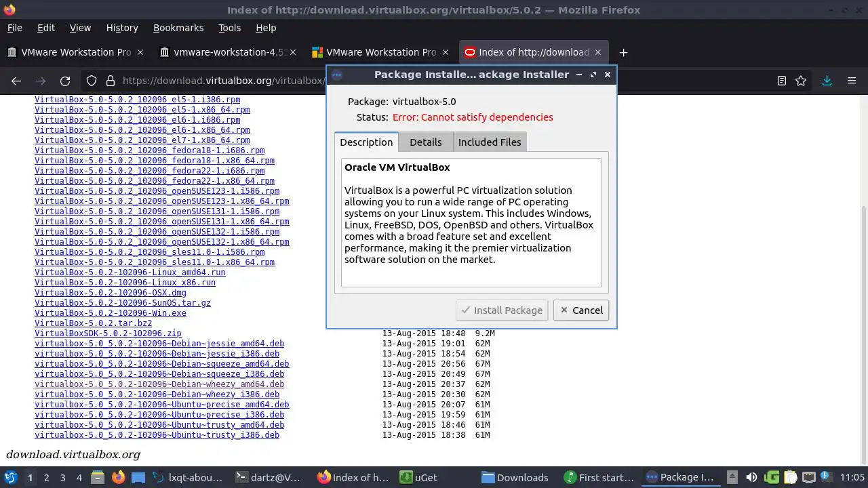868x488 pixels.
Task: Cancel the package installation dialog
Action: coord(580,310)
